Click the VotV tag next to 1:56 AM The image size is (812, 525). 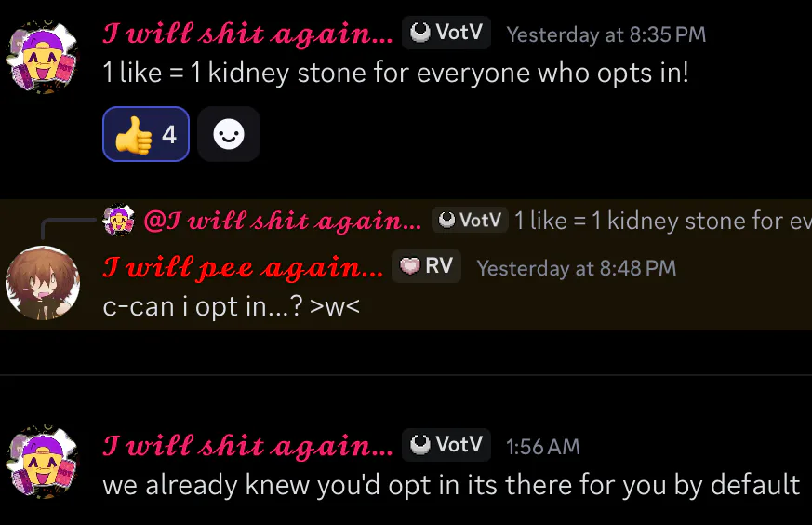point(446,445)
